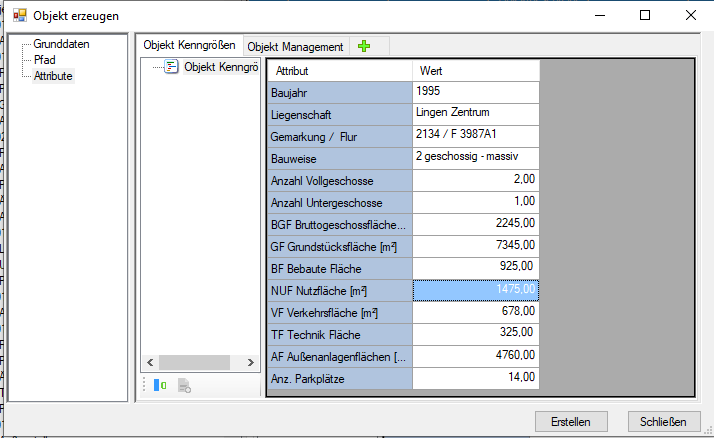Minimize the Objekt erzeugen window
This screenshot has width=714, height=438.
(x=600, y=15)
